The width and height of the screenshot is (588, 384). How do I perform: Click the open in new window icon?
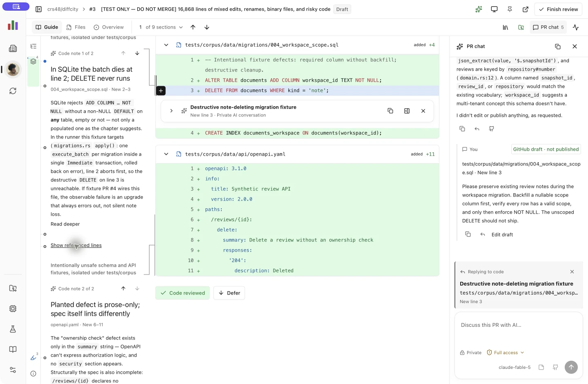525,9
